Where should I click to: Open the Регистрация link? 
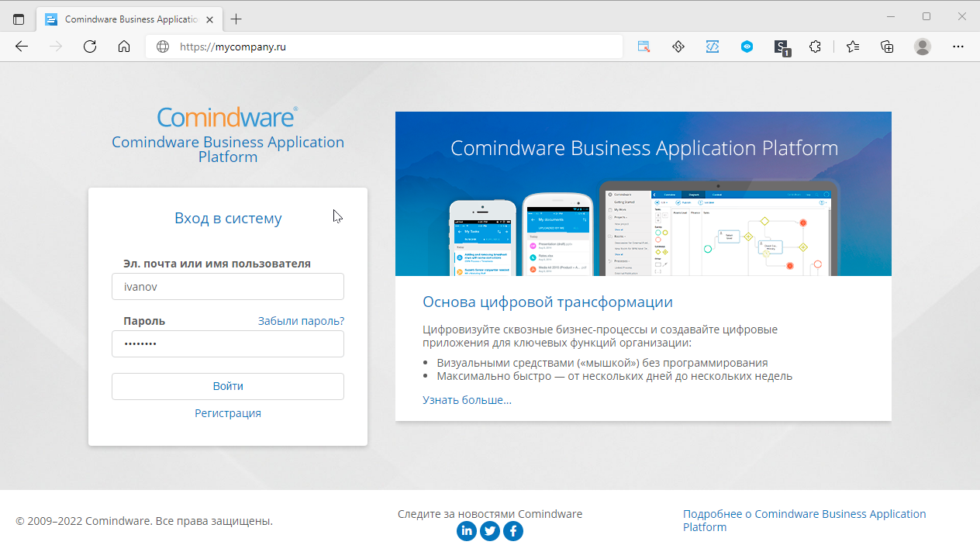(x=228, y=413)
